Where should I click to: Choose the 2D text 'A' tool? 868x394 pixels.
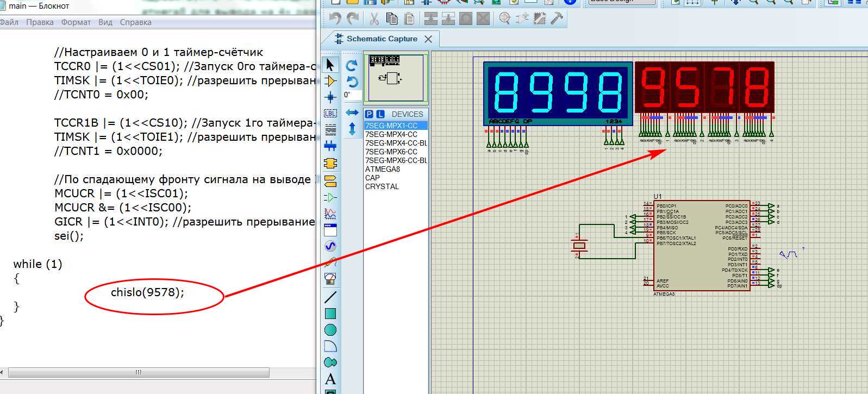[x=330, y=379]
